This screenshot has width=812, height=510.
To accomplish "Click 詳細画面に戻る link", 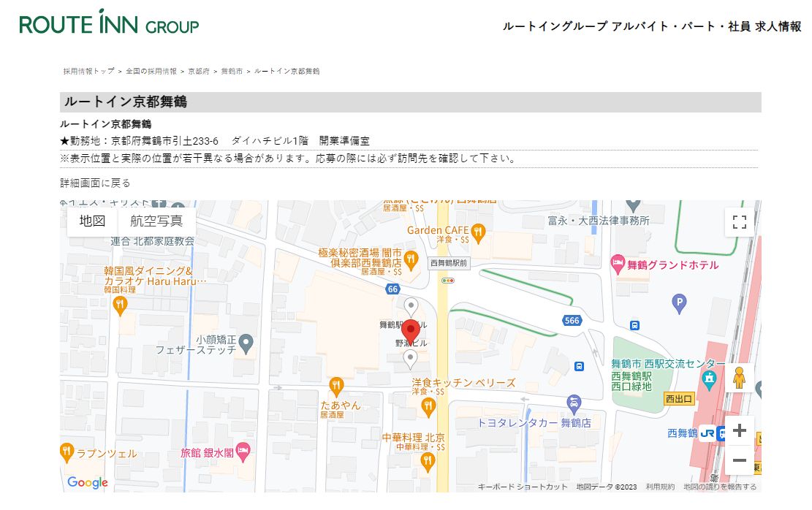I will [x=95, y=183].
